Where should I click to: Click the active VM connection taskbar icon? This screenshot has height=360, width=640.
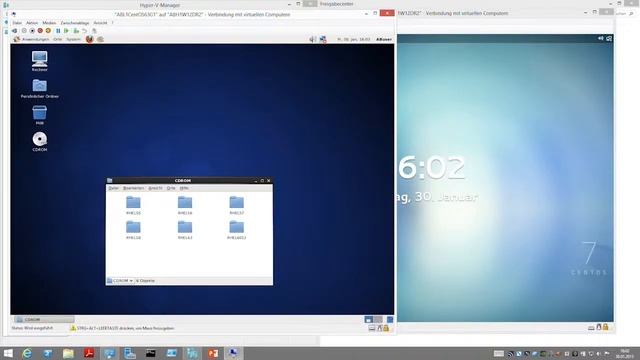tap(233, 353)
